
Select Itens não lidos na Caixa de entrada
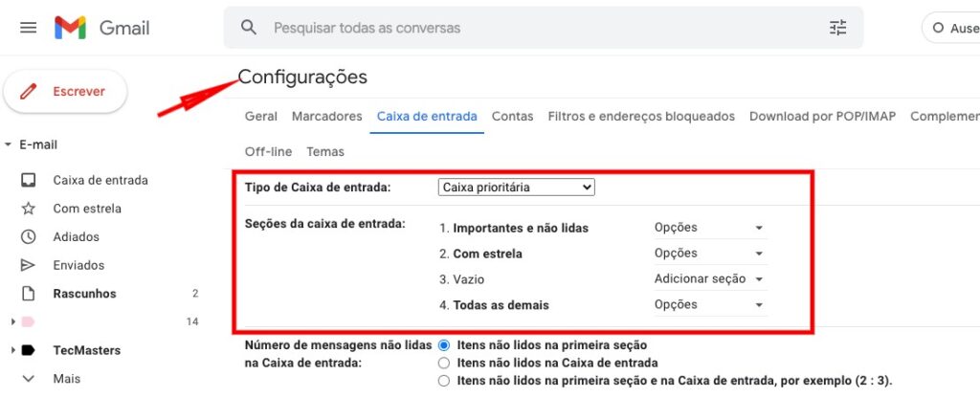443,363
